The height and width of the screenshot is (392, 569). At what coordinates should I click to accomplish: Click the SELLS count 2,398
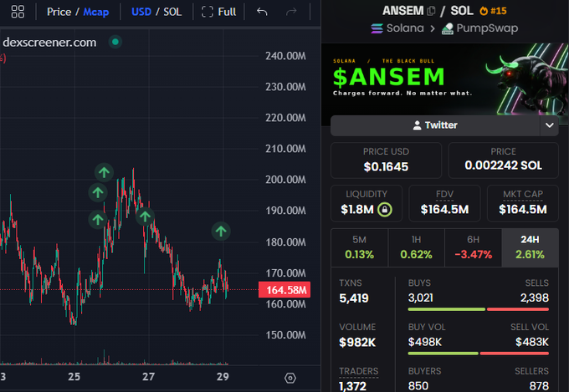tap(535, 298)
